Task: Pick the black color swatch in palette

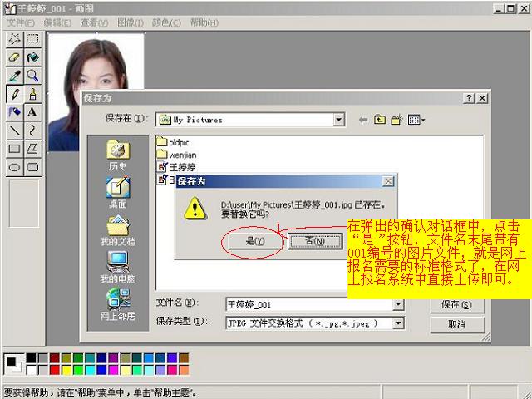Action: pyautogui.click(x=32, y=358)
